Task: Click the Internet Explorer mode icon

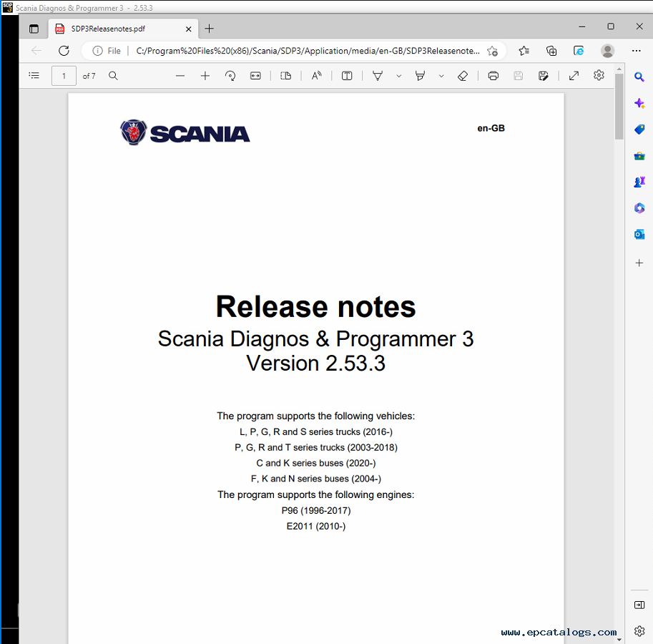Action: (x=579, y=51)
